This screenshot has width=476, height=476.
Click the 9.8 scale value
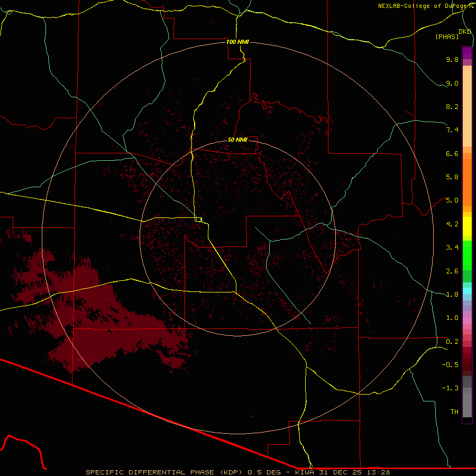(452, 59)
